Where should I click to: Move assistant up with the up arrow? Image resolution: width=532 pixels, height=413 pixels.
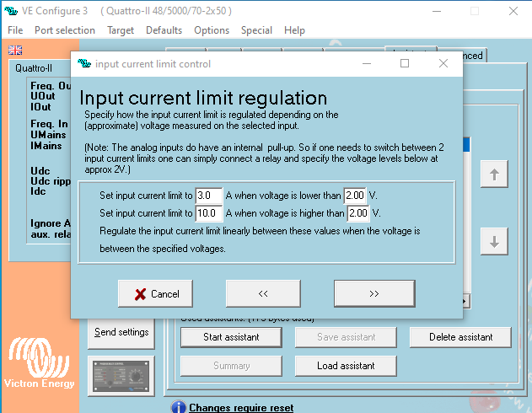[494, 174]
